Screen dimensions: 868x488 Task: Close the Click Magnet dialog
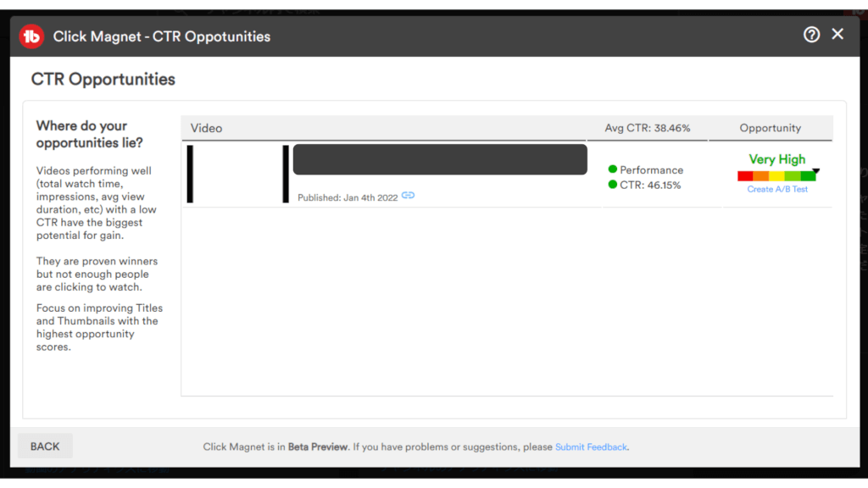[837, 34]
